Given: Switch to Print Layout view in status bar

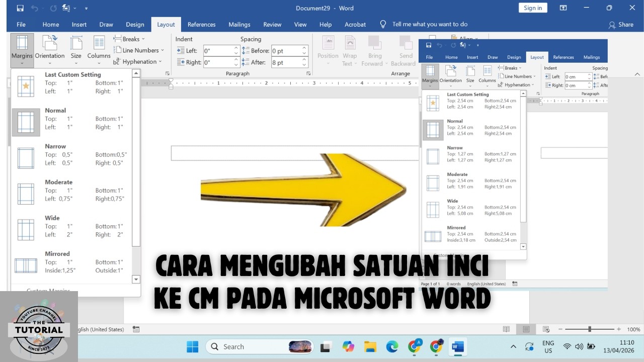Looking at the screenshot, I should click(x=526, y=329).
